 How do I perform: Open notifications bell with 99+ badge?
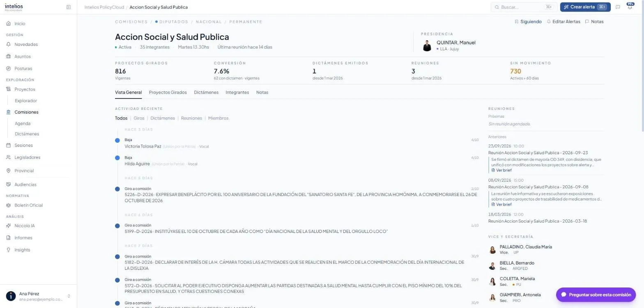pos(630,7)
